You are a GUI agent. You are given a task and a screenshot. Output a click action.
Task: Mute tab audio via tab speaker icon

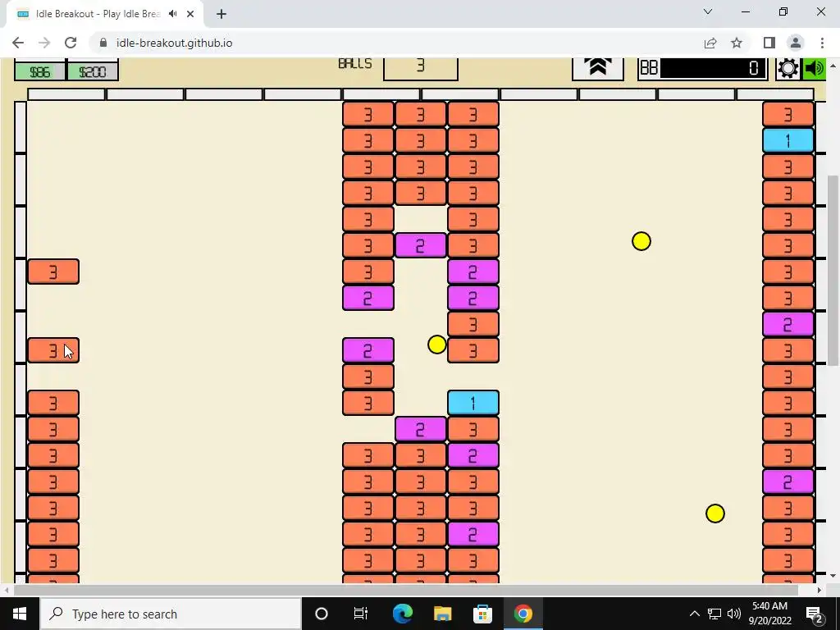pyautogui.click(x=172, y=14)
